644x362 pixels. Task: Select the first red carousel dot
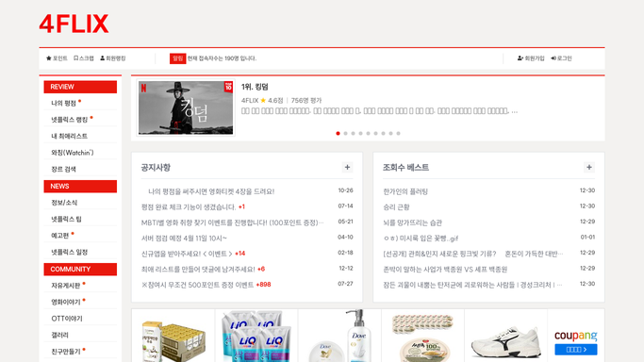coord(338,133)
